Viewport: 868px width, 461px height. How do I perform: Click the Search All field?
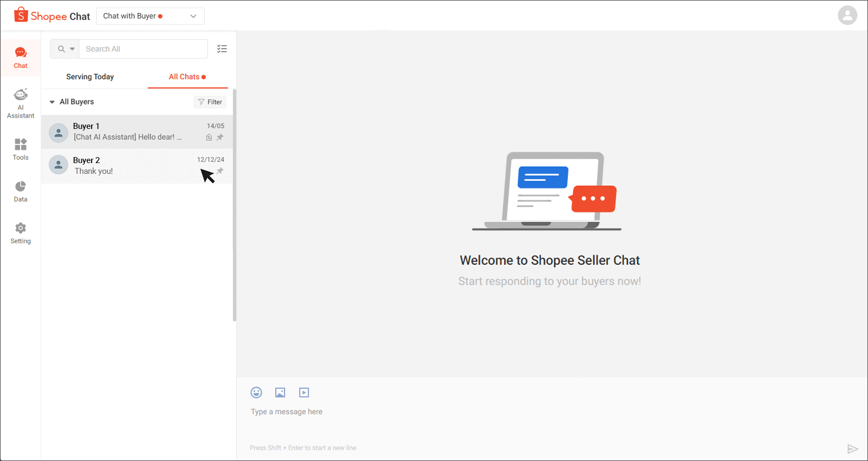(x=143, y=49)
